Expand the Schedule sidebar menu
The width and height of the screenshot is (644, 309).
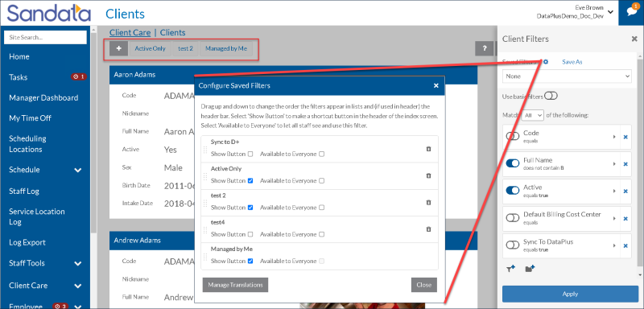click(78, 170)
